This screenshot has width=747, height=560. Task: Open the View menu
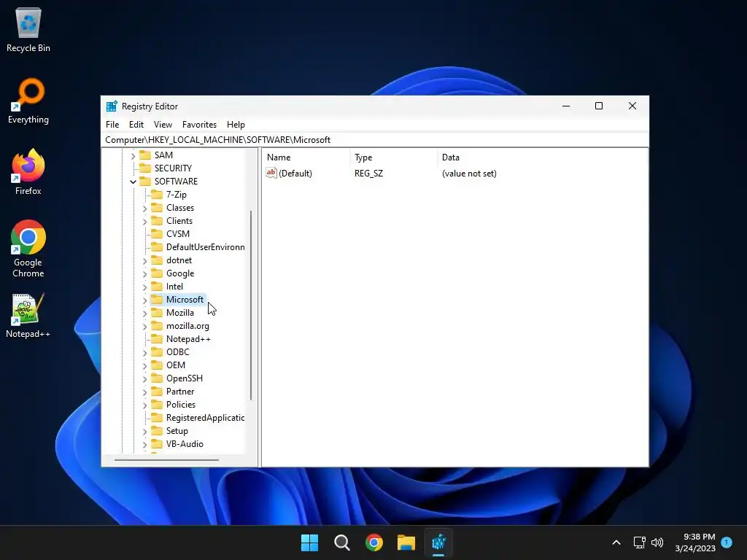click(163, 124)
